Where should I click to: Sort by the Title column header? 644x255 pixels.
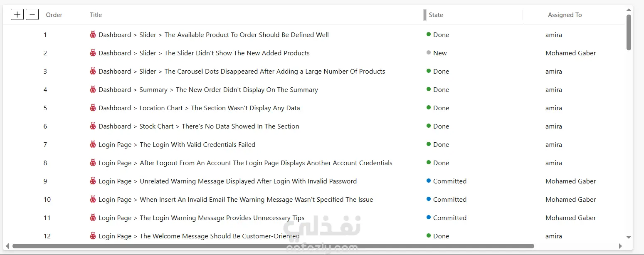(96, 15)
